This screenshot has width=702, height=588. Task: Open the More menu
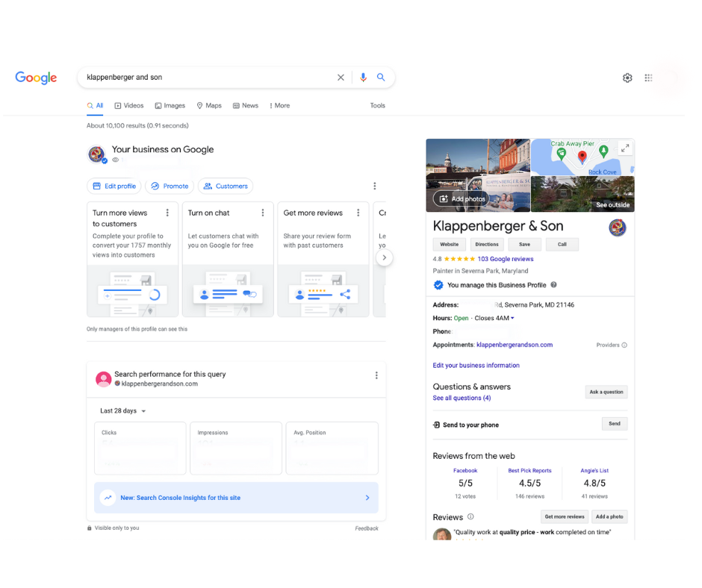tap(280, 106)
